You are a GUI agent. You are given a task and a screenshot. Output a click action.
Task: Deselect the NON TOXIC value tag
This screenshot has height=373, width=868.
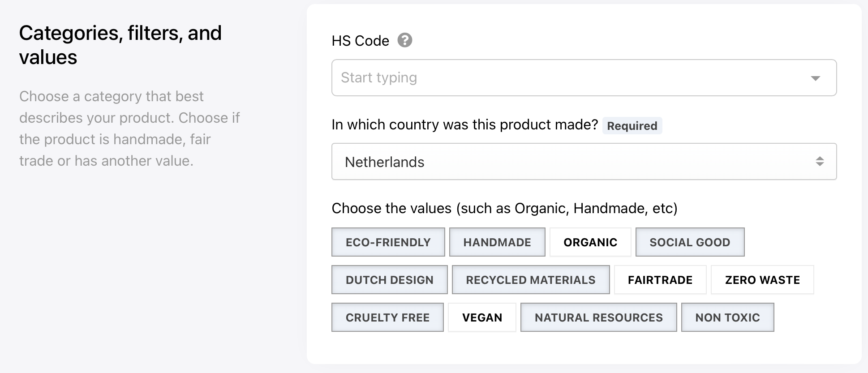[727, 317]
